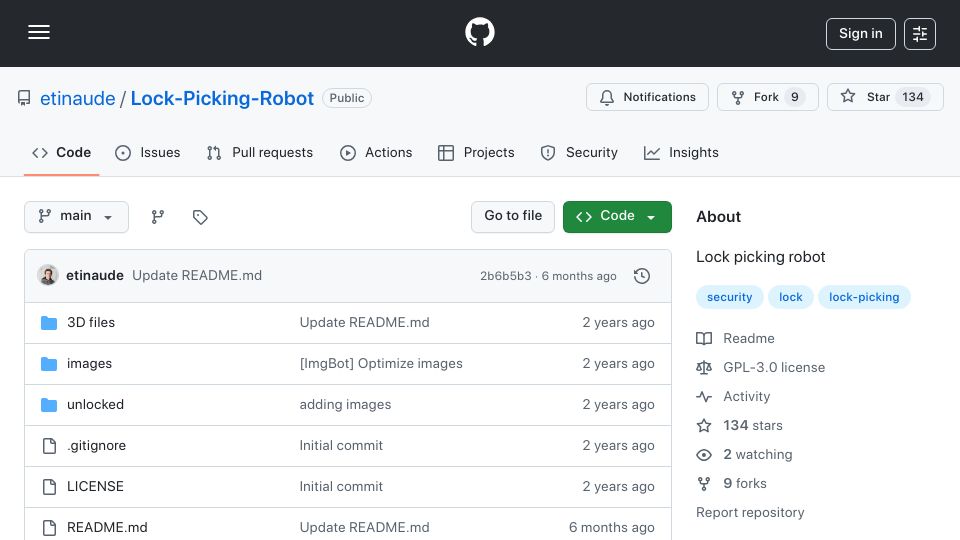Image resolution: width=960 pixels, height=540 pixels.
Task: Open Initial commit link in LICENSE row
Action: point(341,487)
